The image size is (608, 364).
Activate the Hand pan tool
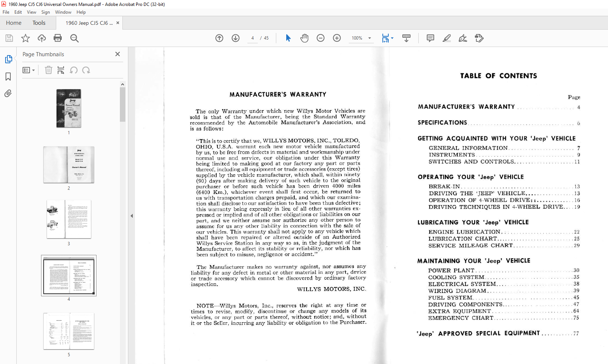tap(304, 38)
